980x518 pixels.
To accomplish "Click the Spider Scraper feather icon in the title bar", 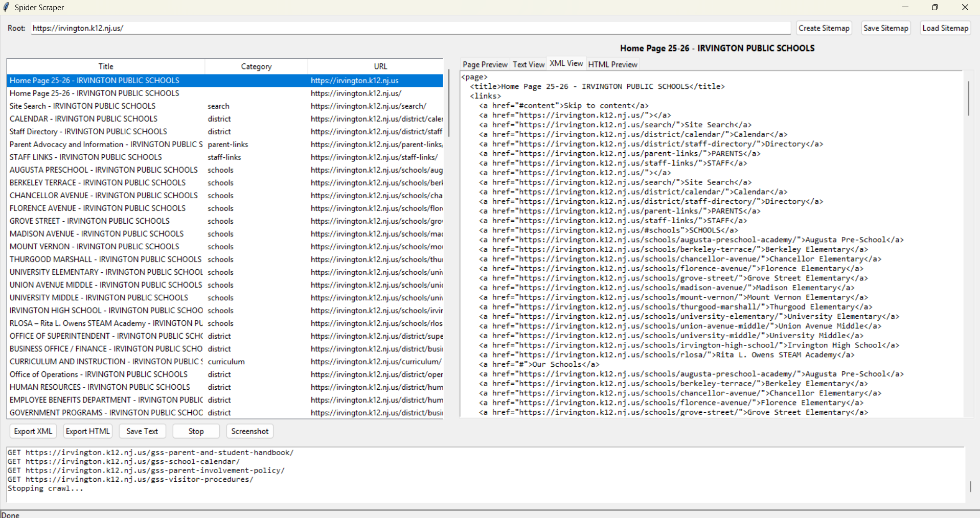I will (x=6, y=7).
